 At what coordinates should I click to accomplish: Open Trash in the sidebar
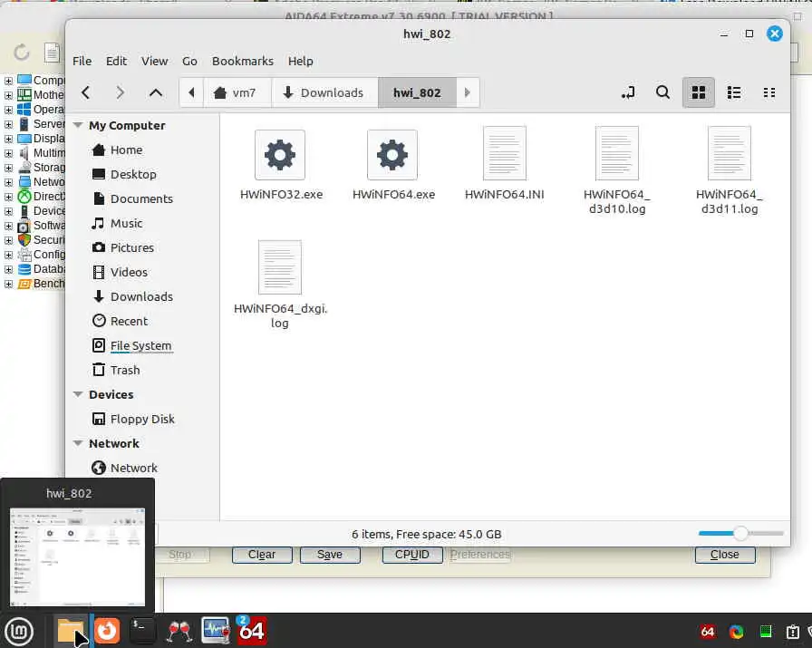point(125,371)
